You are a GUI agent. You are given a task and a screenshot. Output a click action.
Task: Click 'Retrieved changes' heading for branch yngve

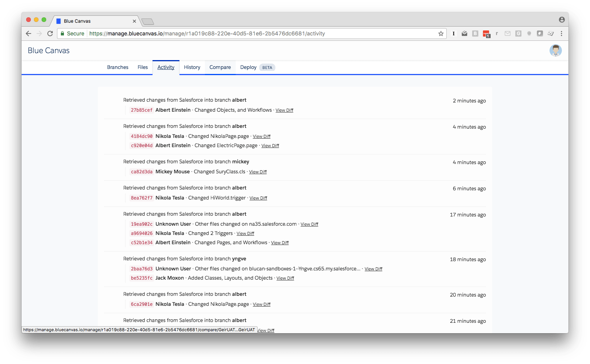click(184, 259)
